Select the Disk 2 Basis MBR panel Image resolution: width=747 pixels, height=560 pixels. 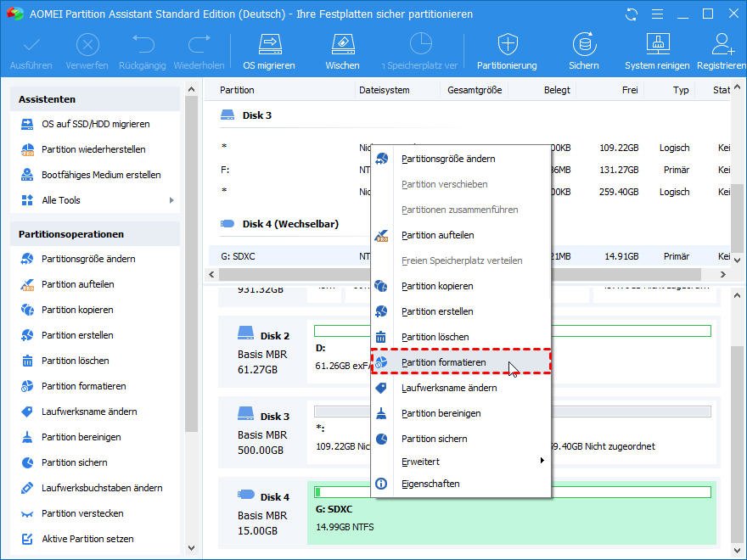coord(262,352)
